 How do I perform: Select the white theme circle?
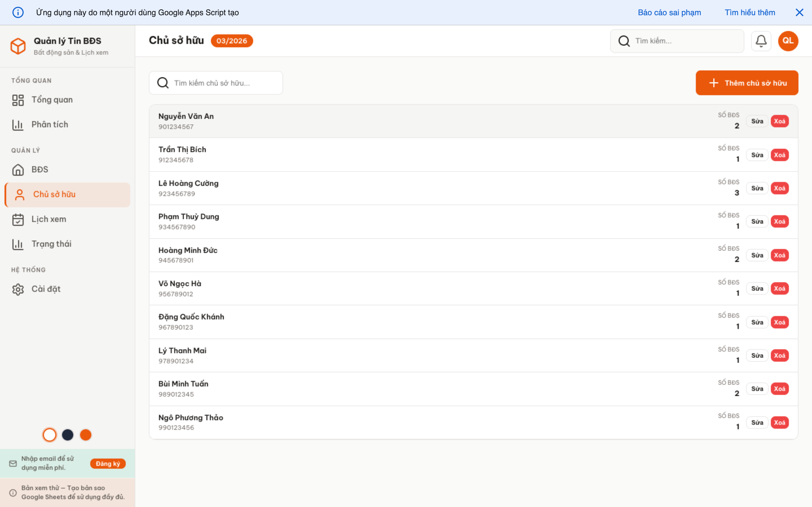click(x=50, y=435)
